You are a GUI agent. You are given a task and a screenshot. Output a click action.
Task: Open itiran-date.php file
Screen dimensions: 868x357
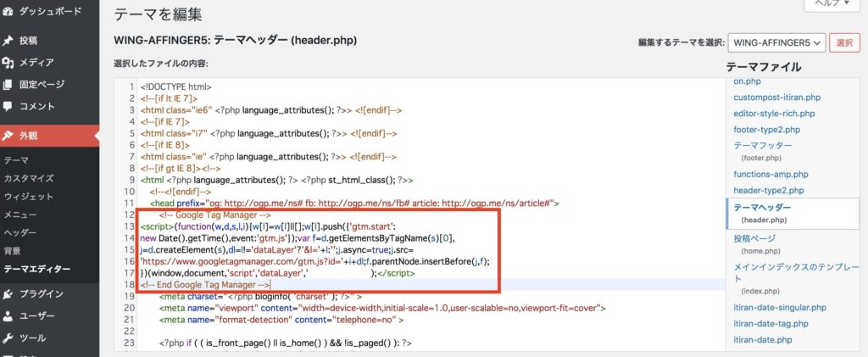[x=763, y=340]
